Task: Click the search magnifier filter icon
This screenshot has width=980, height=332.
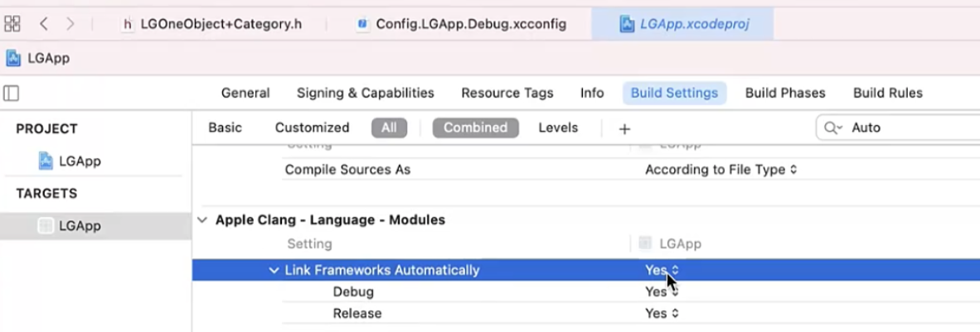Action: tap(833, 128)
